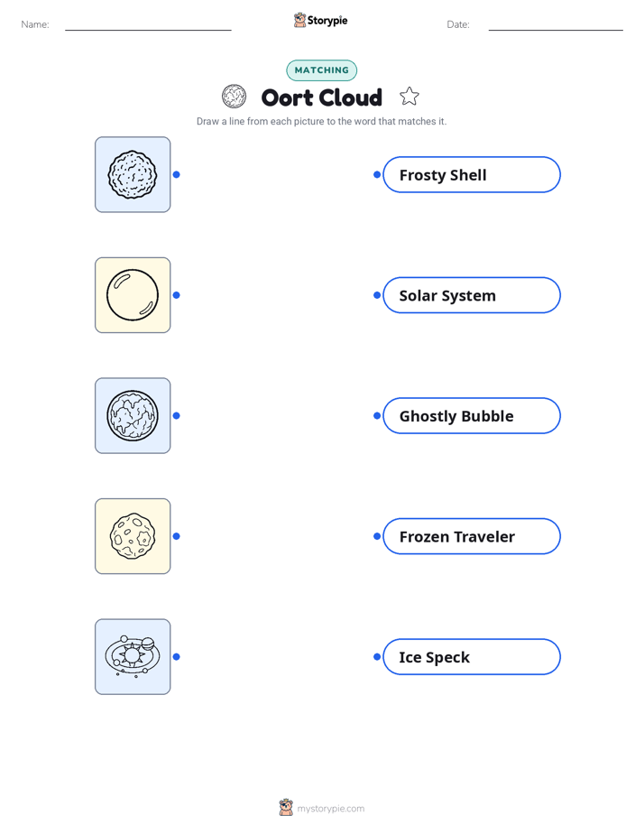Click the round cloud icon before title
Image resolution: width=644 pixels, height=834 pixels.
[234, 97]
